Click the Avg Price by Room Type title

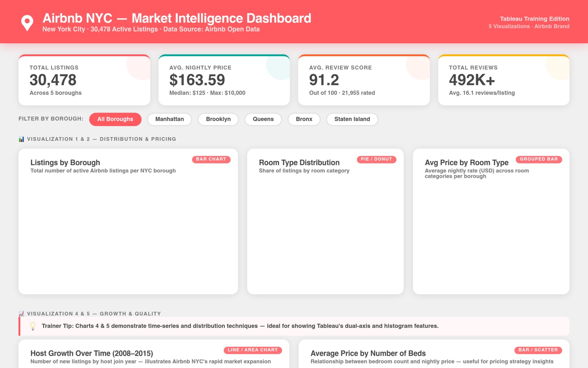pyautogui.click(x=467, y=163)
